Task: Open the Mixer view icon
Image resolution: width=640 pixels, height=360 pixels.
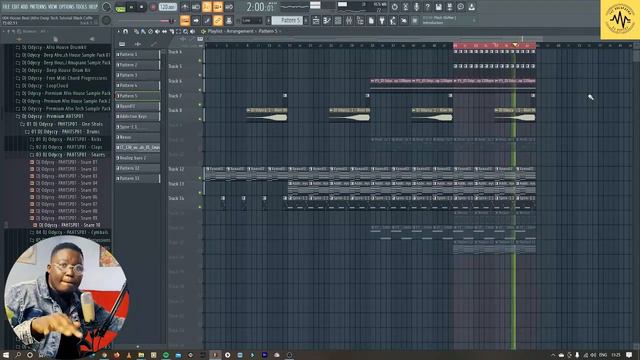Action: click(349, 20)
